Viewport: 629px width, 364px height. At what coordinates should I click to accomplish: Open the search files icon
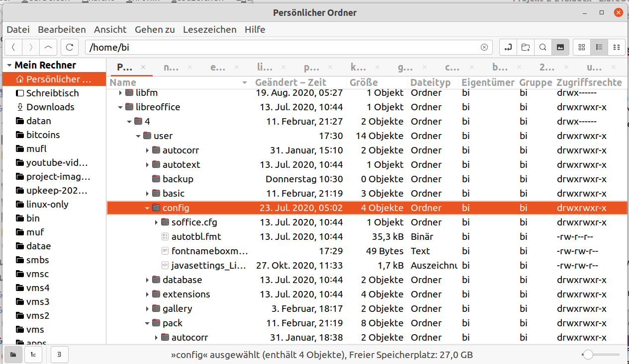click(x=543, y=47)
